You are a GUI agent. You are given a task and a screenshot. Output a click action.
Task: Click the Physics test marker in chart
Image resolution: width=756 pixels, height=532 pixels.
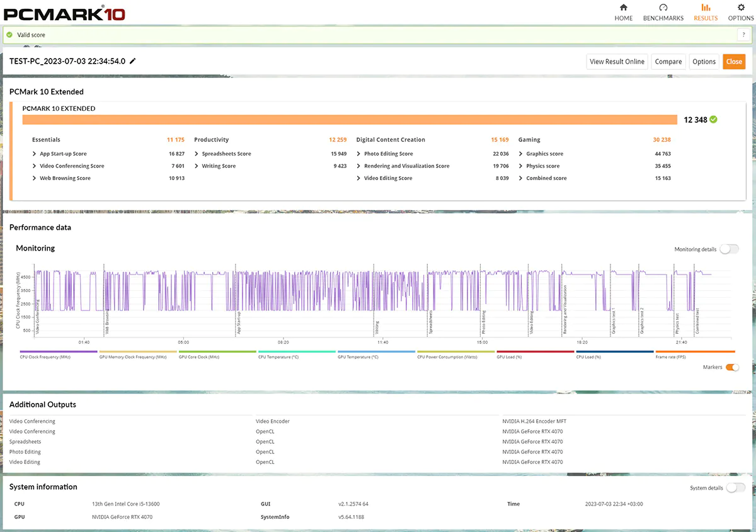677,324
